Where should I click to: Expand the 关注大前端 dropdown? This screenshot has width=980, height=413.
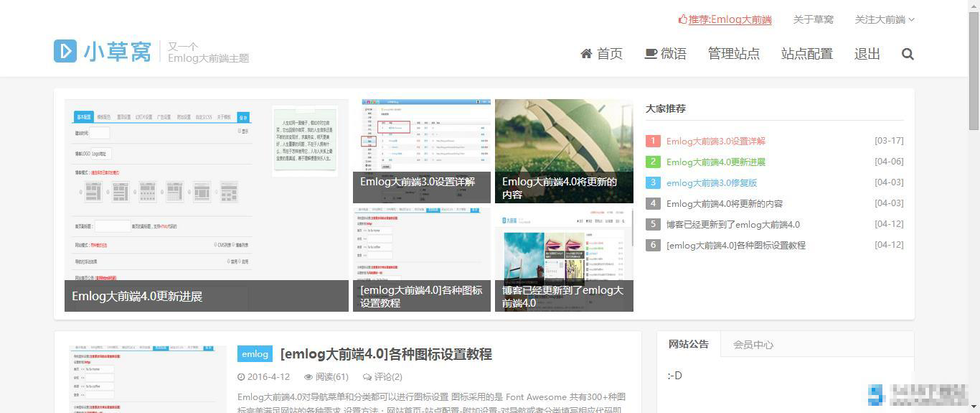(x=884, y=19)
